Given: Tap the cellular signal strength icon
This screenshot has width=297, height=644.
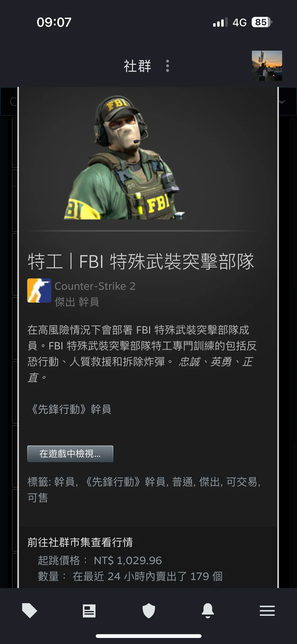Looking at the screenshot, I should click(220, 22).
